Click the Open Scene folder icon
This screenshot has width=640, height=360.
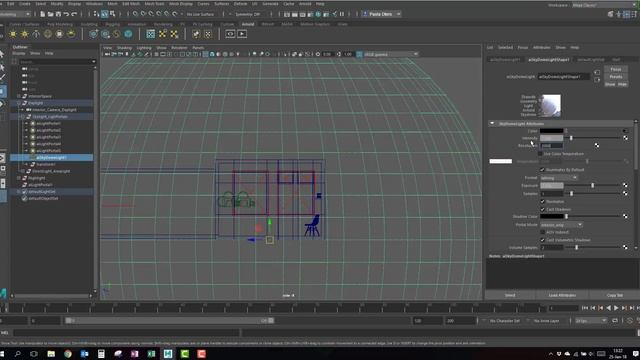coord(50,14)
